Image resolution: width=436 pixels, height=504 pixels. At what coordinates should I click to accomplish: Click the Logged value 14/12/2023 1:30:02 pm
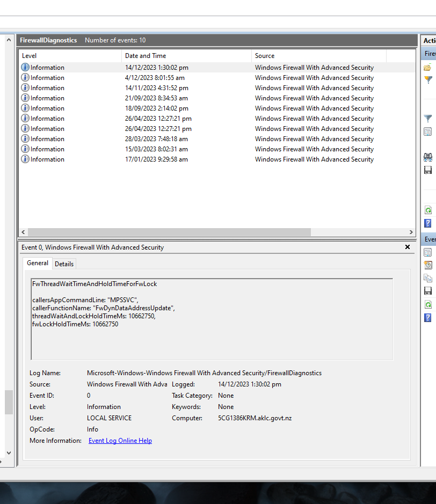click(x=250, y=384)
